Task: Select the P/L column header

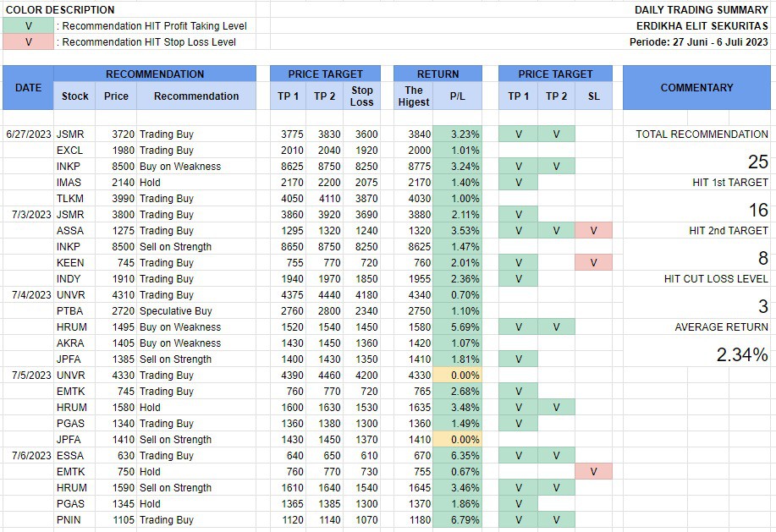Action: (x=457, y=96)
